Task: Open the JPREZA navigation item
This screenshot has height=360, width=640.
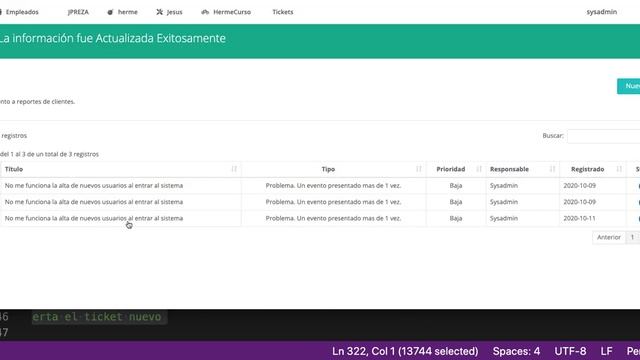Action: coord(78,12)
